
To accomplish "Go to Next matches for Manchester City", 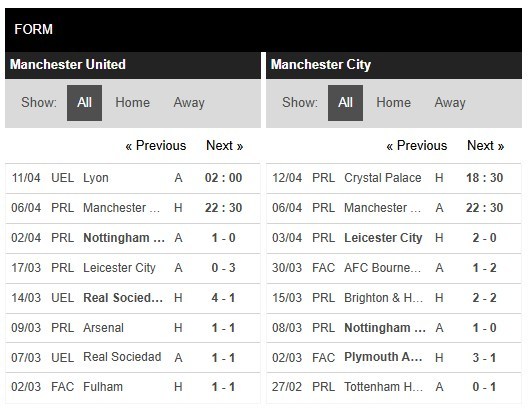I will pyautogui.click(x=485, y=146).
